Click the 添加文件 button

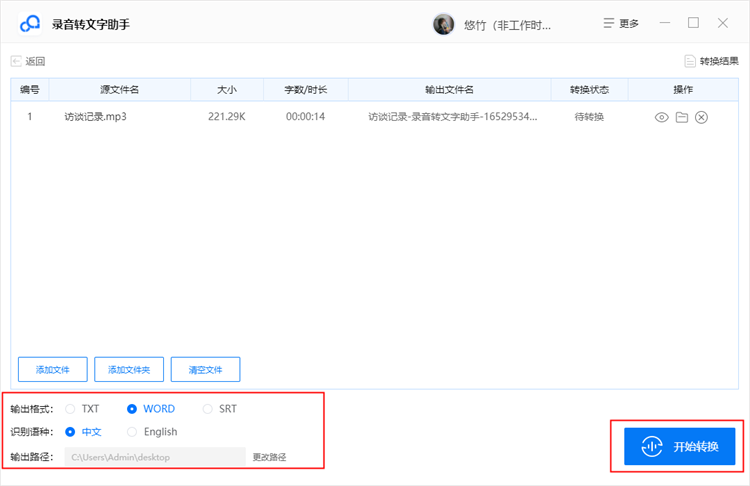(x=53, y=369)
